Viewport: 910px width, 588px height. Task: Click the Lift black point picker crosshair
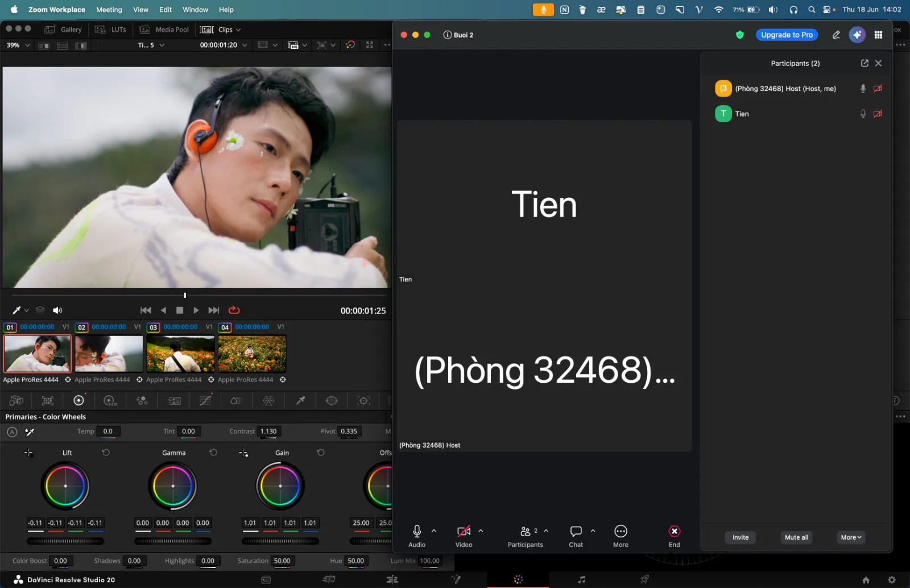point(28,453)
